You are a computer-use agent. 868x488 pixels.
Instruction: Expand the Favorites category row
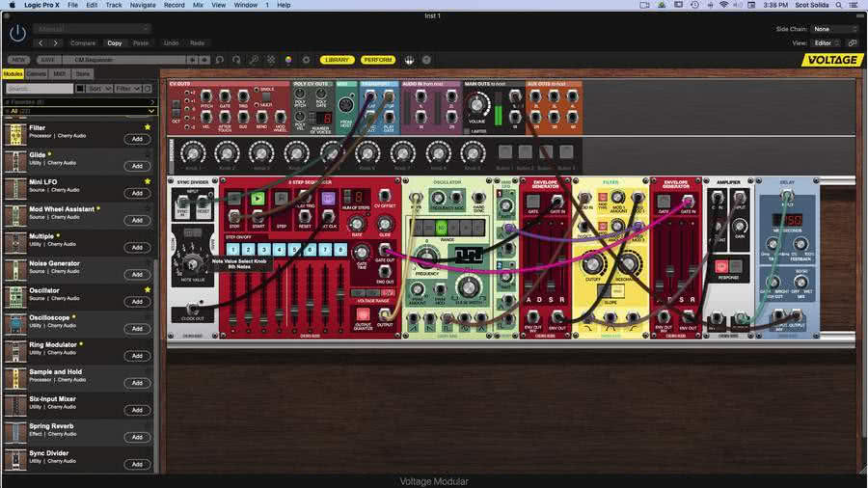[x=80, y=102]
